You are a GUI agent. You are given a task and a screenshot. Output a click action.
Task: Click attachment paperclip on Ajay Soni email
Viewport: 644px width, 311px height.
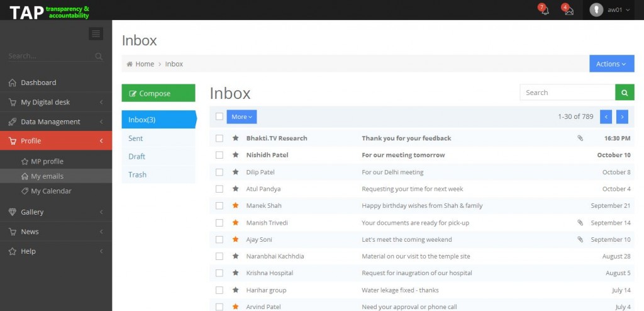(x=580, y=239)
